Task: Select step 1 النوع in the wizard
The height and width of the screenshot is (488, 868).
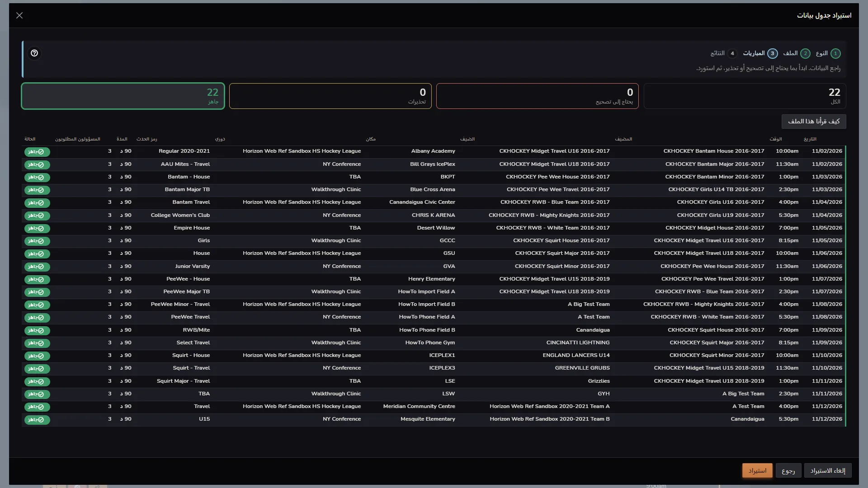Action: (x=828, y=53)
